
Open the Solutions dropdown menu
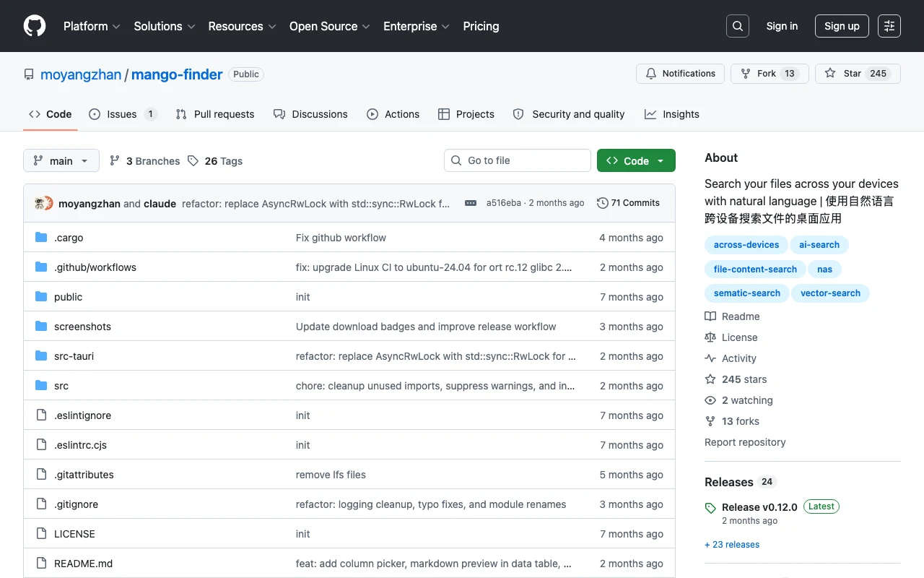tap(165, 26)
